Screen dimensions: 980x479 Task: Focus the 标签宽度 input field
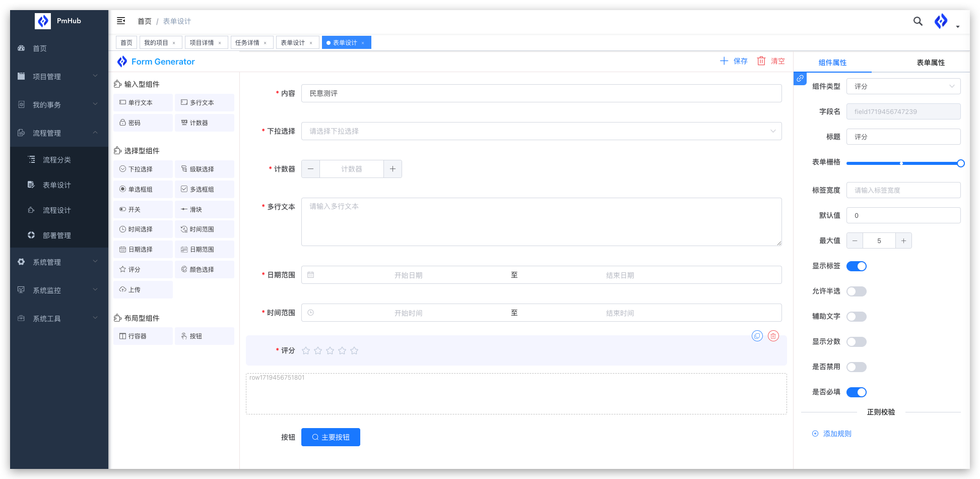pos(903,190)
